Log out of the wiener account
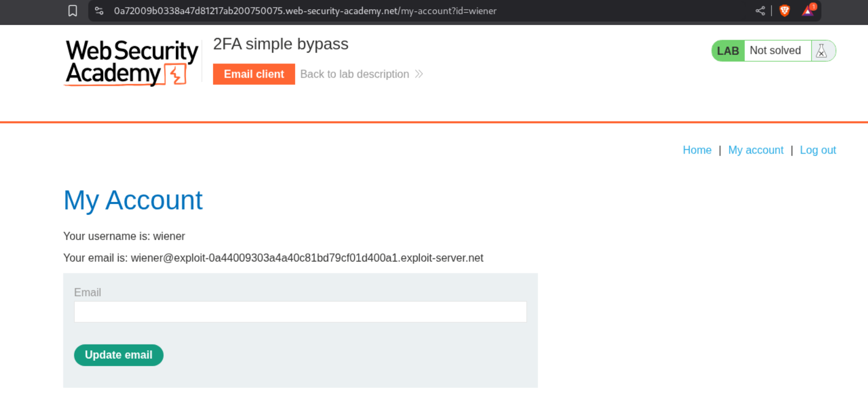Screen dimensions: 868x402 [818, 150]
